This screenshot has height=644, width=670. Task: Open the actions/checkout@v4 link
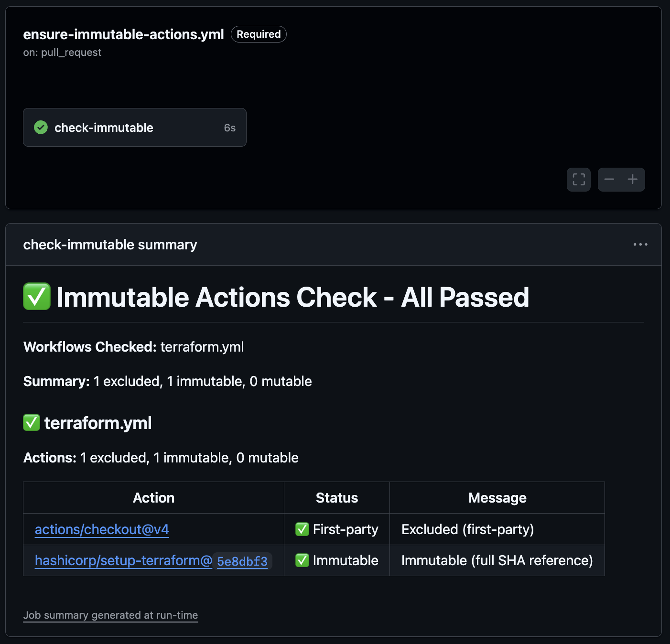(102, 529)
